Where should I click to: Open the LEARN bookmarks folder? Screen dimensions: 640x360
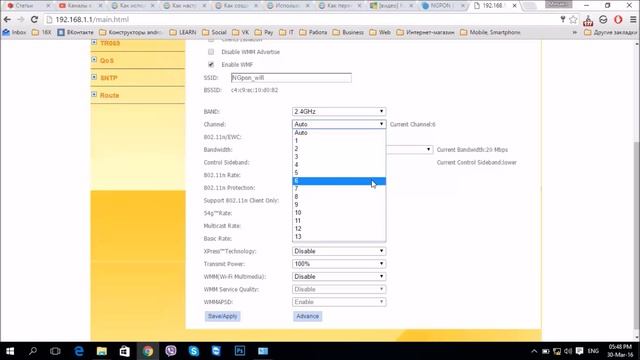(x=183, y=32)
